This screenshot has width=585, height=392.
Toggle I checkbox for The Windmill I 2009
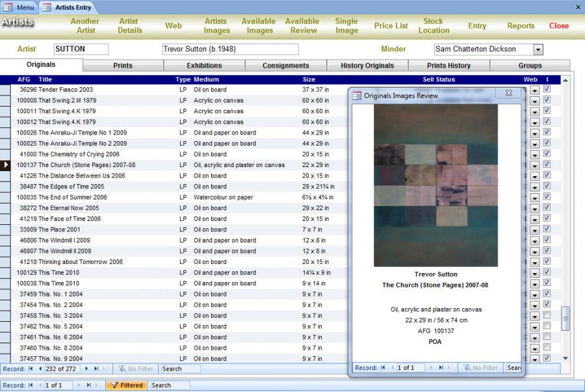click(x=547, y=240)
